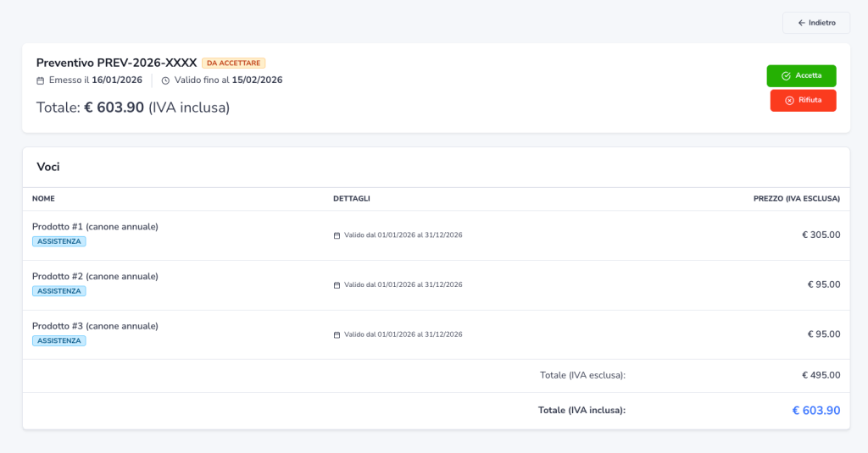Click the DETTAGLI column header

(x=352, y=199)
